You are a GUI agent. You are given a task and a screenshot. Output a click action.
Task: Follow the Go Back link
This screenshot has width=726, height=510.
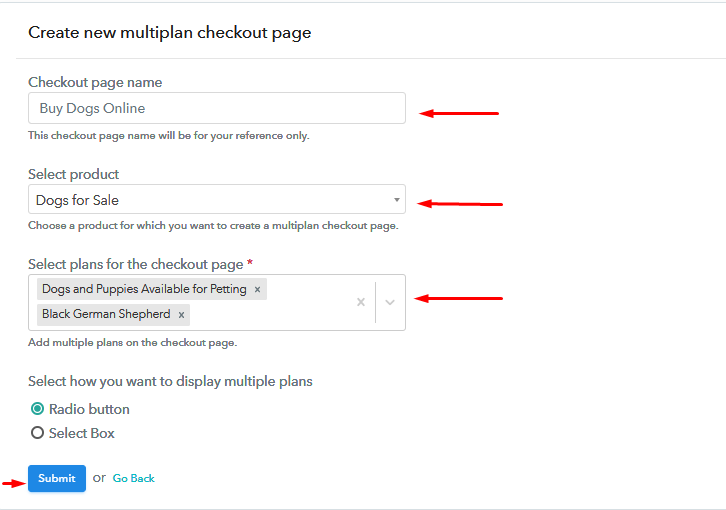click(134, 478)
